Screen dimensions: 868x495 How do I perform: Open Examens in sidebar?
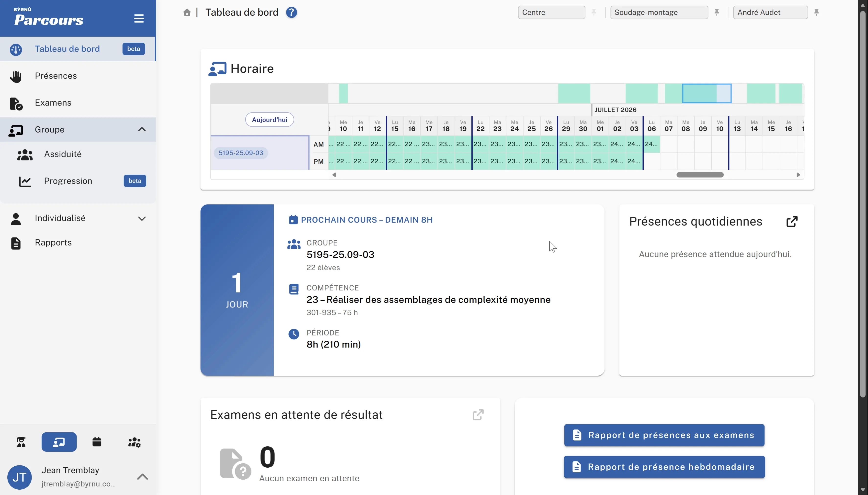click(78, 103)
